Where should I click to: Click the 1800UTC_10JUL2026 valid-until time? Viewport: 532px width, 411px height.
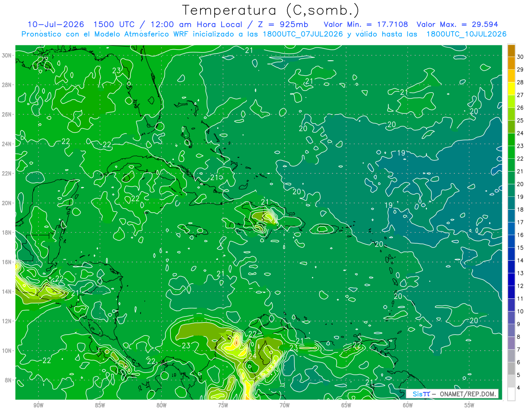[x=466, y=34]
